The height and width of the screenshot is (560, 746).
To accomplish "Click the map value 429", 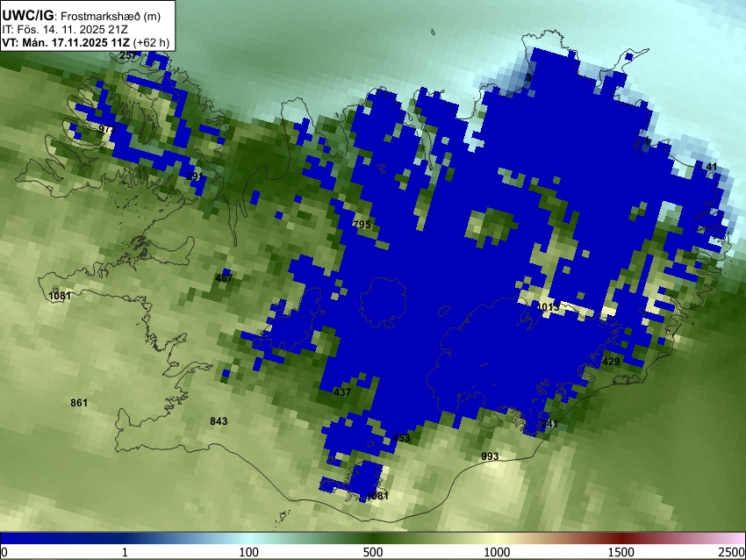I will (611, 362).
